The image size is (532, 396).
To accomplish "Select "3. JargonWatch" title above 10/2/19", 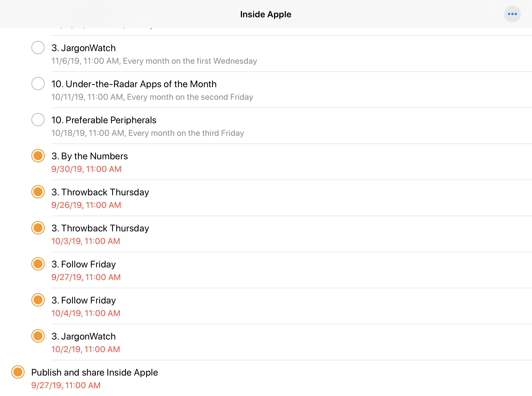I will point(84,336).
